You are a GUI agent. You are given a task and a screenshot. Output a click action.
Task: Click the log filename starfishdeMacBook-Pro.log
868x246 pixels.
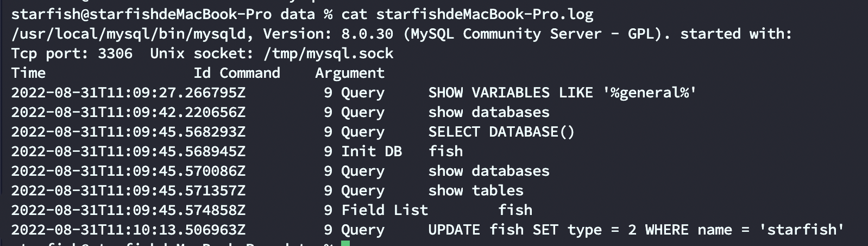(485, 14)
